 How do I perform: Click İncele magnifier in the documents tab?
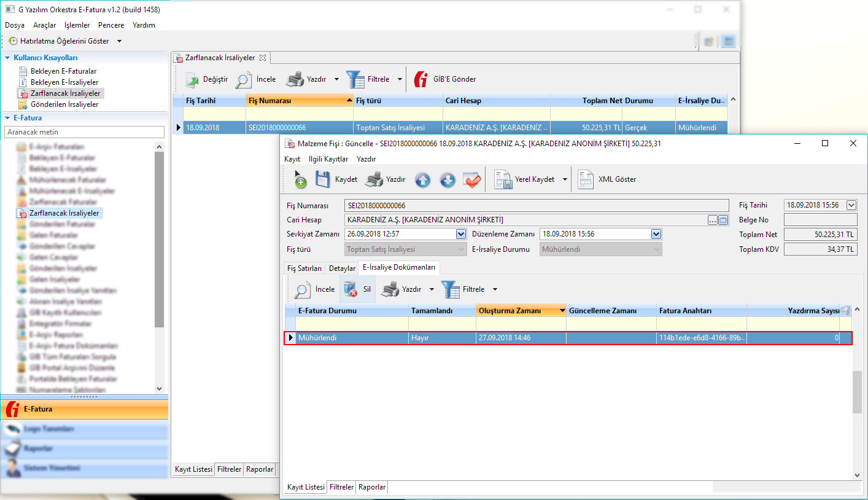click(x=303, y=289)
